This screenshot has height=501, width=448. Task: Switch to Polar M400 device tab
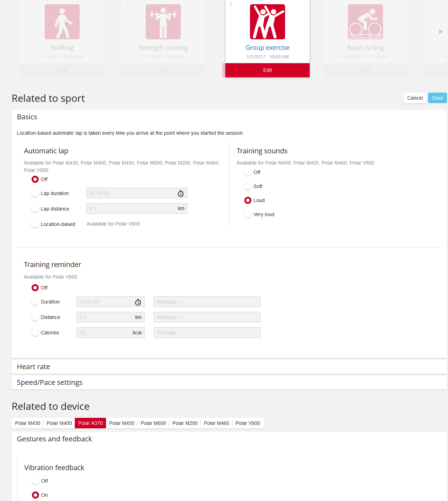click(59, 423)
